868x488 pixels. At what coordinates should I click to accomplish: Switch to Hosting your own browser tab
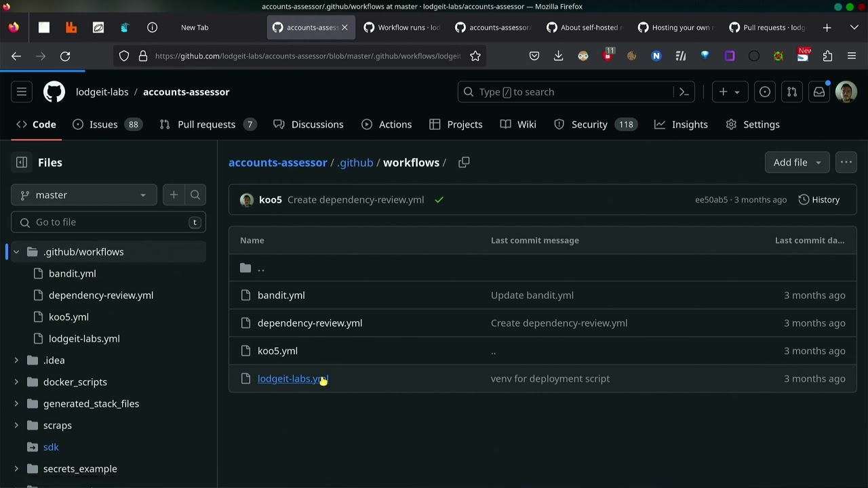[676, 28]
